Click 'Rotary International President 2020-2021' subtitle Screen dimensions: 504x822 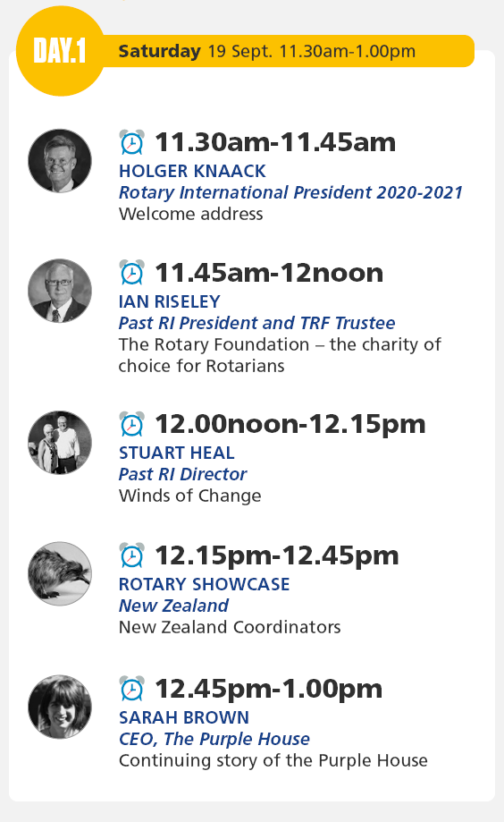coord(290,192)
